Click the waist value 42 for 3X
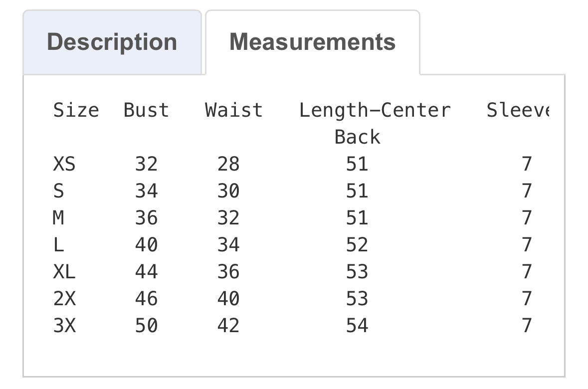 [228, 326]
